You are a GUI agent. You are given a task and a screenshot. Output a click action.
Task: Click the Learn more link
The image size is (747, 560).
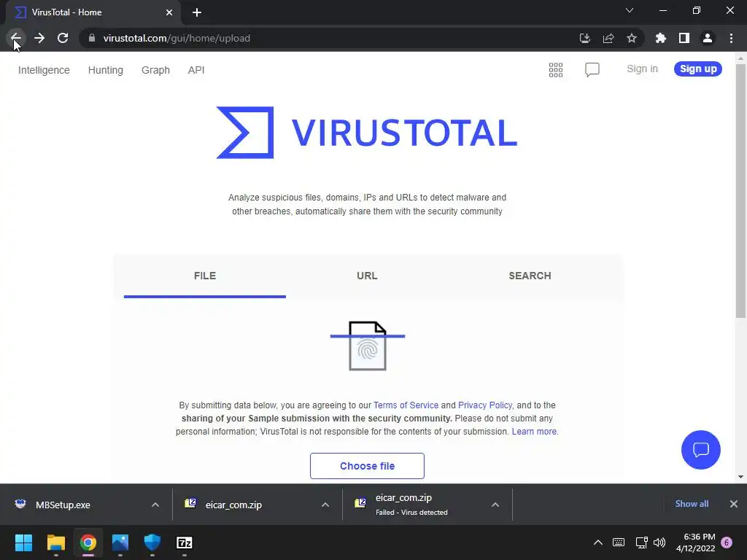534,432
